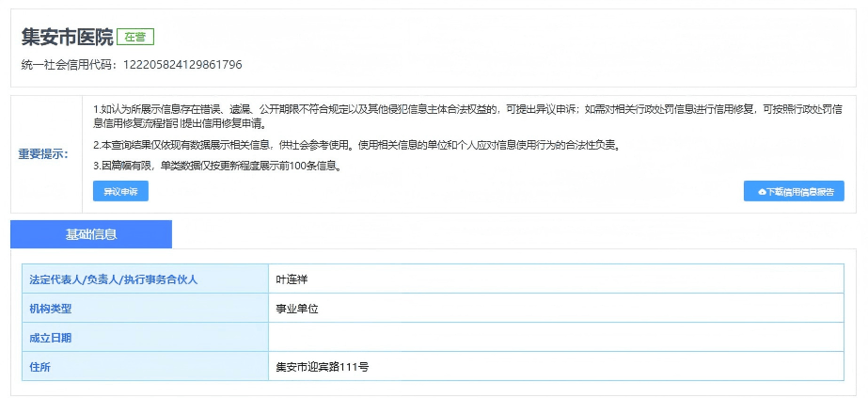Select the legal representative name 叶连祥

(x=292, y=279)
